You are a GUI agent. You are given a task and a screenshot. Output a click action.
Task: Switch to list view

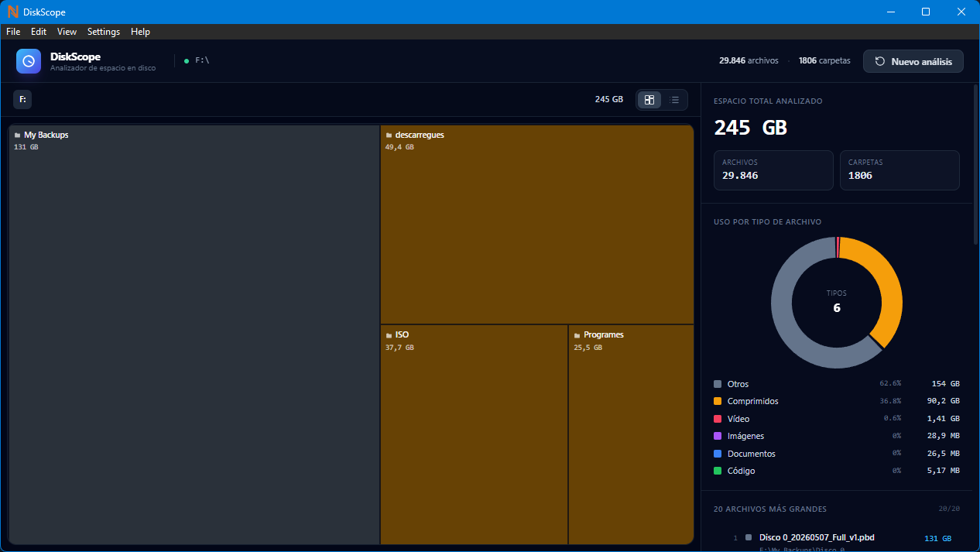pos(674,100)
